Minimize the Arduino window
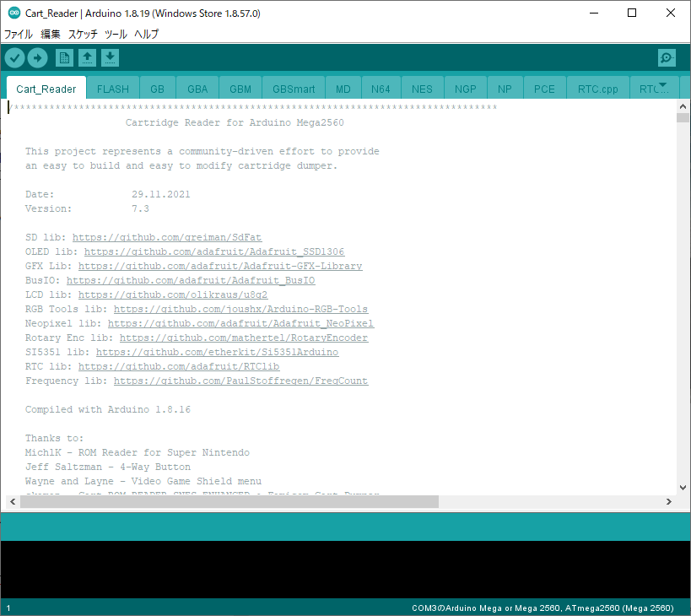This screenshot has width=691, height=616. click(594, 13)
